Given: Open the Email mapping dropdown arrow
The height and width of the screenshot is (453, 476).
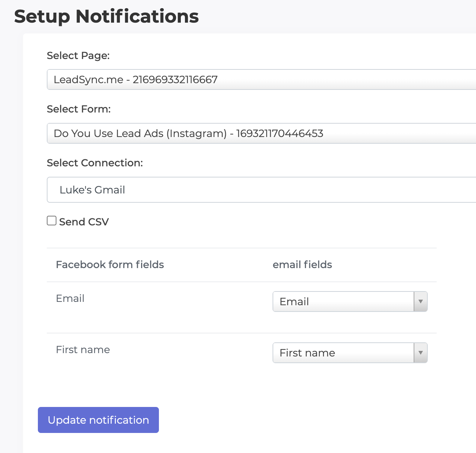Looking at the screenshot, I should point(420,302).
